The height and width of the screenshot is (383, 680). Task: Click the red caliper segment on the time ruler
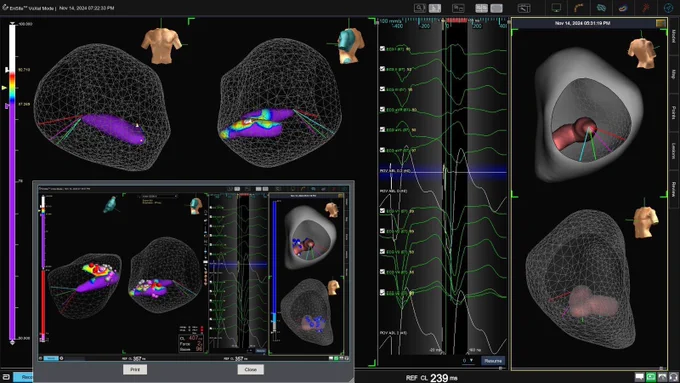click(x=456, y=20)
